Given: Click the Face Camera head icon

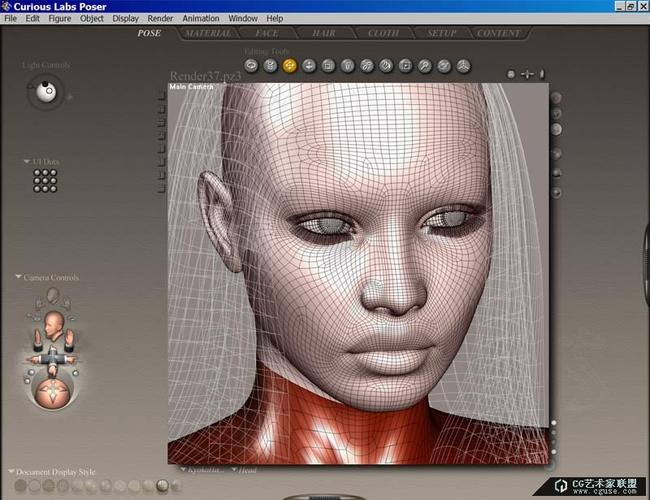Looking at the screenshot, I should click(x=54, y=323).
